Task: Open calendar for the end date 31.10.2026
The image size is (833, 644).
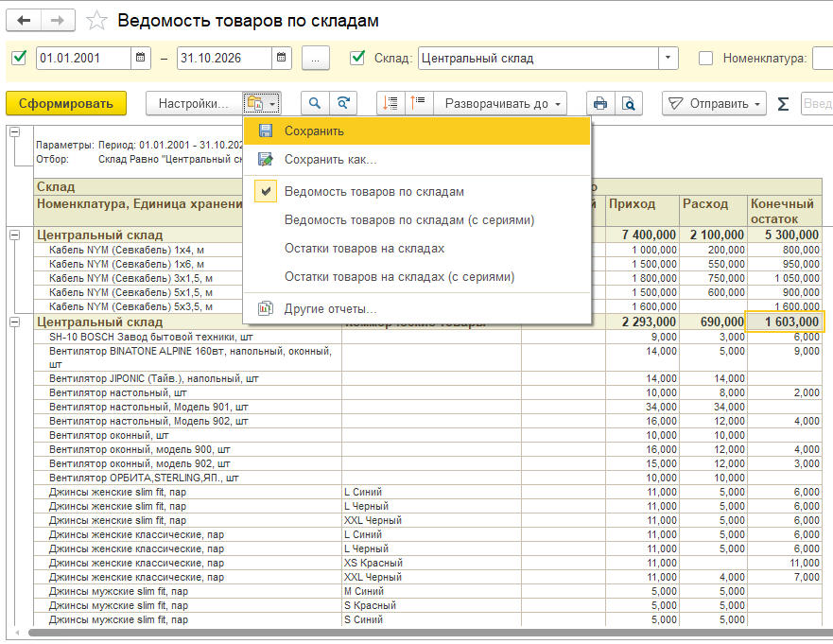Action: (282, 58)
